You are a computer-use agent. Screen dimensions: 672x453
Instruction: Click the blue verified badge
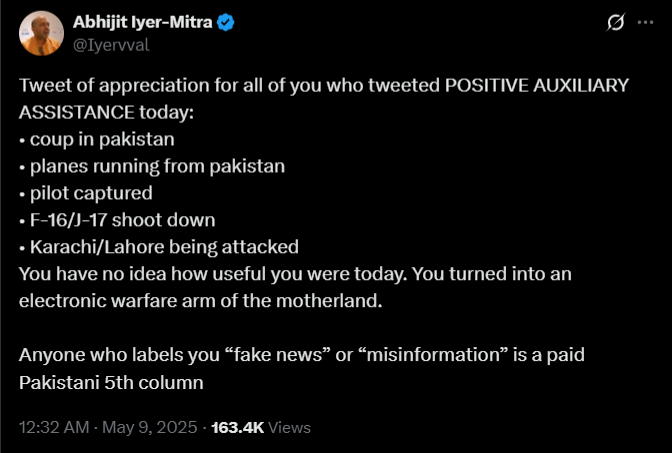(x=225, y=22)
